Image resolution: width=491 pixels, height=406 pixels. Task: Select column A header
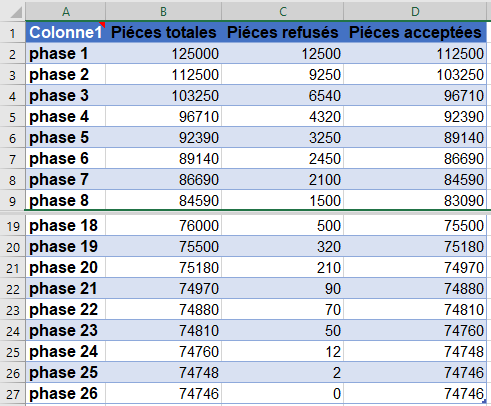point(66,12)
